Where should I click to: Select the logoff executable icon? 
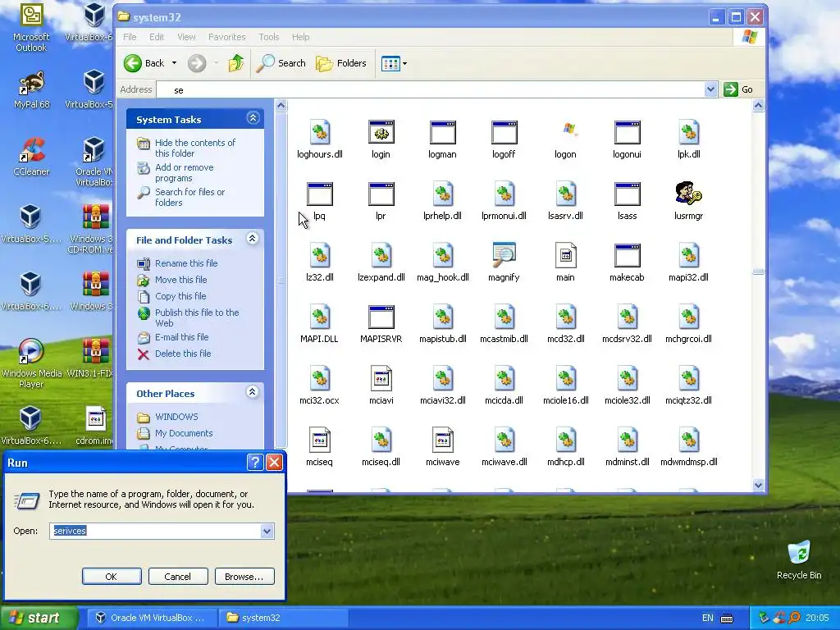504,132
